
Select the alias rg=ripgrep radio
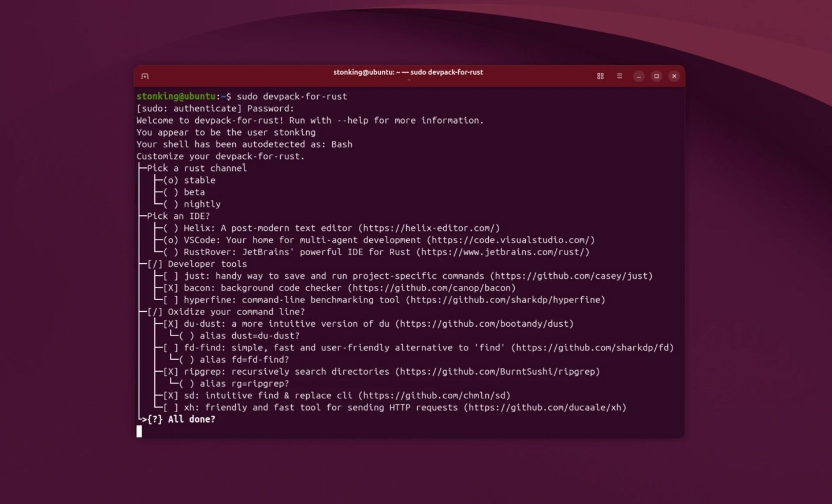[x=187, y=384]
